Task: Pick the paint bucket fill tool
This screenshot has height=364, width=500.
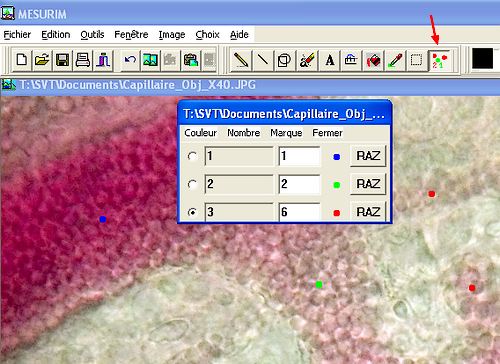Action: pos(373,60)
